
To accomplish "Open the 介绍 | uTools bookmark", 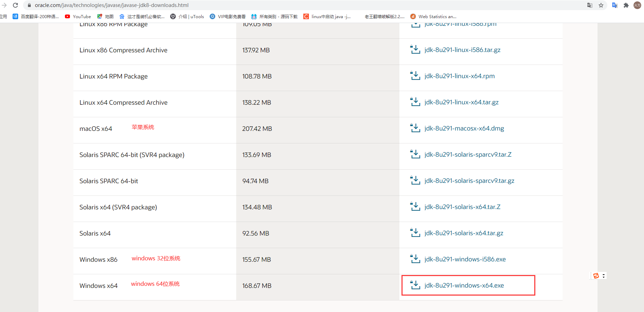I will pyautogui.click(x=187, y=16).
